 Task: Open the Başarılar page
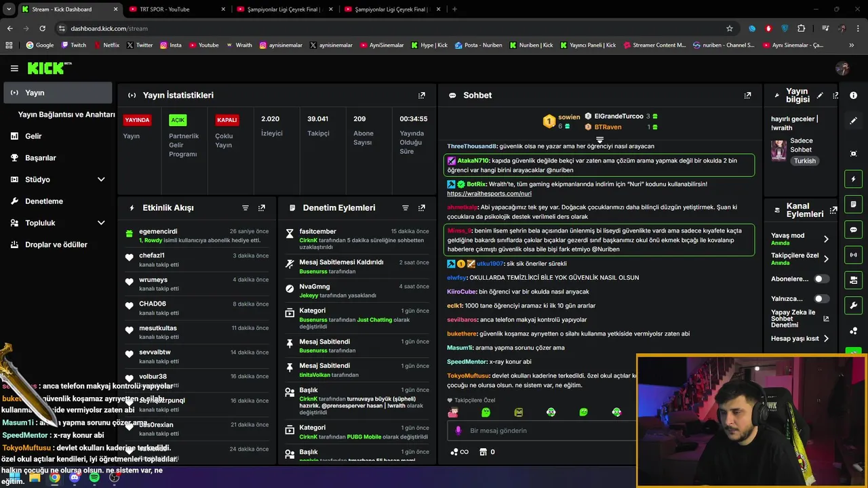pos(58,158)
